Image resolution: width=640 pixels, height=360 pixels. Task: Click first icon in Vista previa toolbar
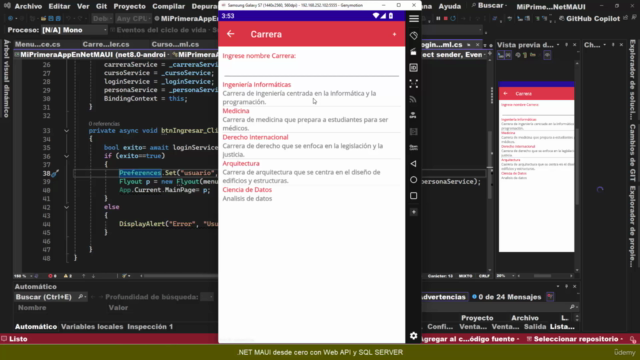pyautogui.click(x=501, y=55)
